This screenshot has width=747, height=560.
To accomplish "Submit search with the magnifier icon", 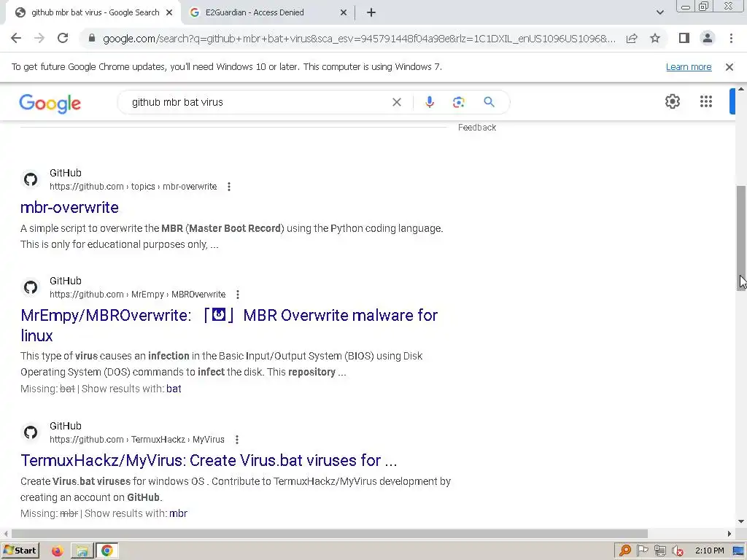I will coord(489,102).
